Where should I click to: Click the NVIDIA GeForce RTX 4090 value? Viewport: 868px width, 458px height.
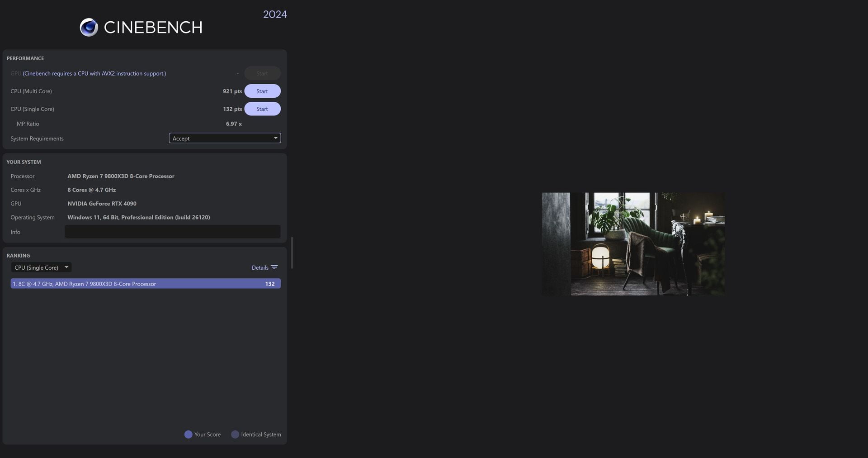[102, 204]
